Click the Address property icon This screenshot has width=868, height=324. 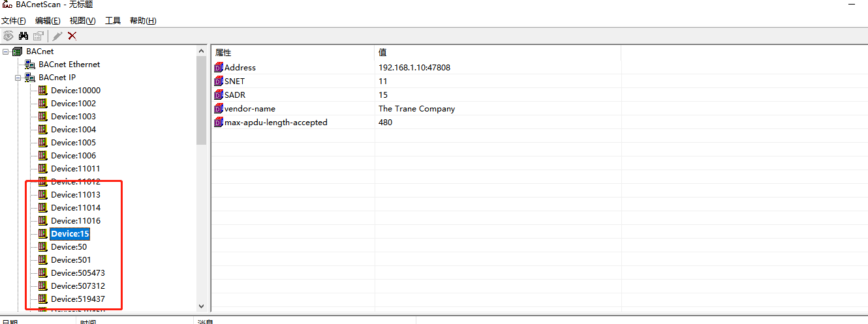219,67
